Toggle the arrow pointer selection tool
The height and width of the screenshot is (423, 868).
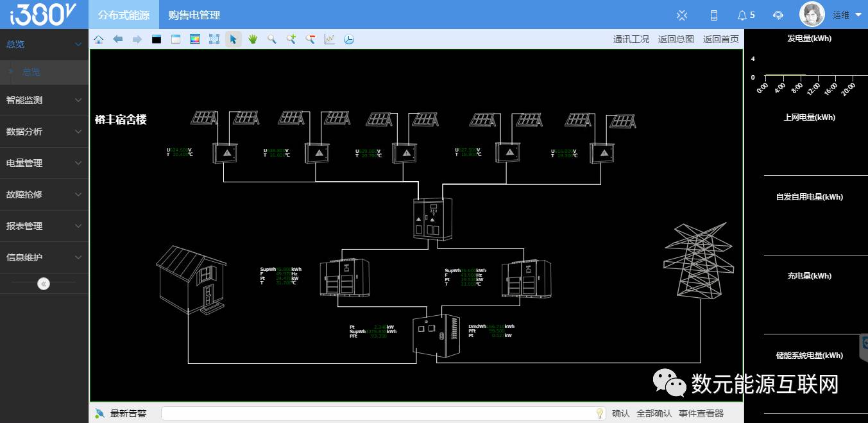coord(234,39)
